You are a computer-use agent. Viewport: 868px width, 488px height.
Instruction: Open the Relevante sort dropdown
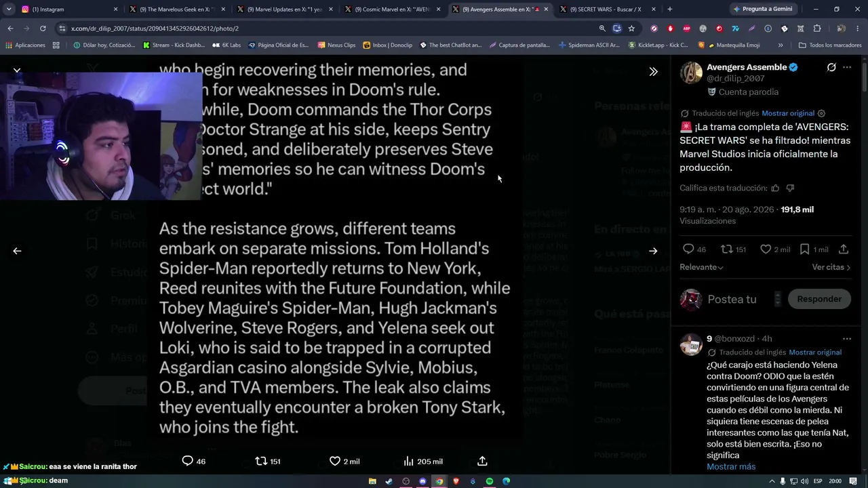(701, 267)
